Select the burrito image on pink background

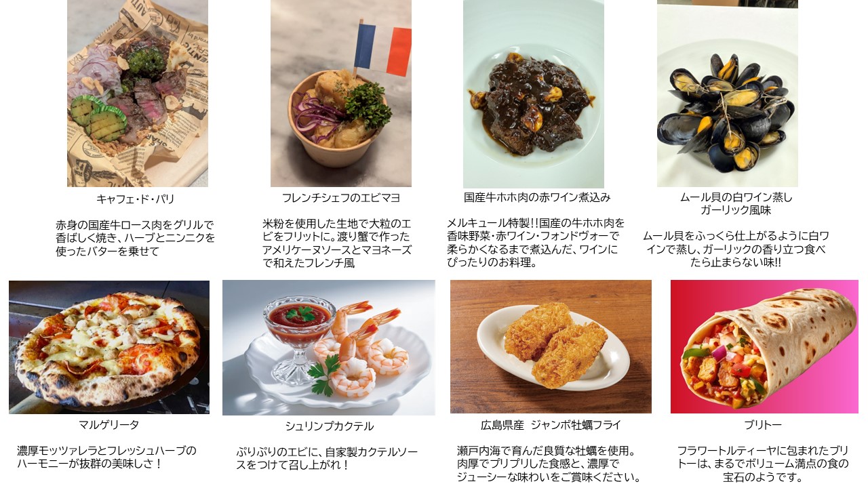[x=764, y=346]
